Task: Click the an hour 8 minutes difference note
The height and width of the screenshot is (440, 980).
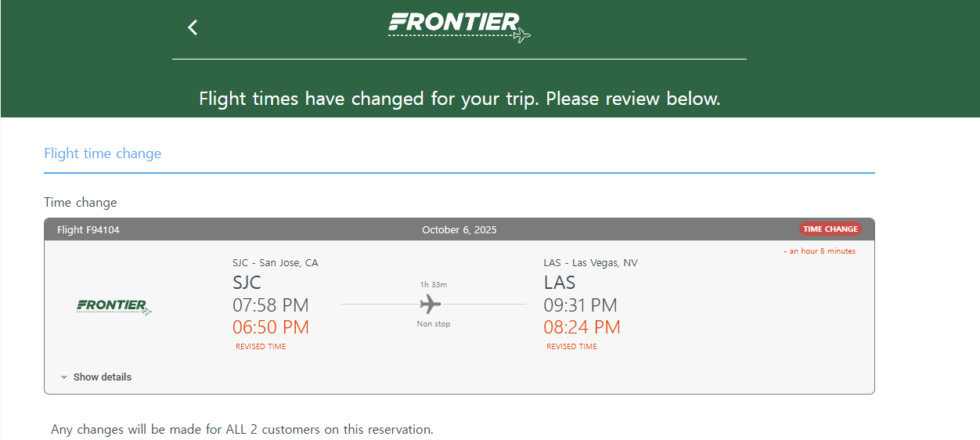Action: pyautogui.click(x=820, y=251)
